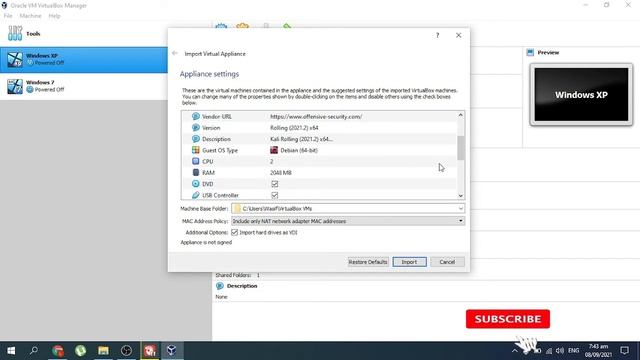The height and width of the screenshot is (360, 640).
Task: Open Chrome from the taskbar
Action: (x=58, y=351)
